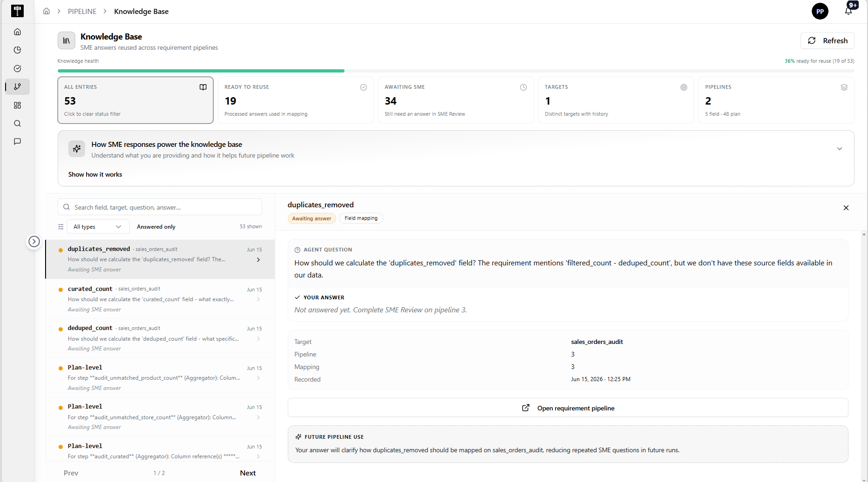
Task: Select the curated_count entry
Action: 160,299
